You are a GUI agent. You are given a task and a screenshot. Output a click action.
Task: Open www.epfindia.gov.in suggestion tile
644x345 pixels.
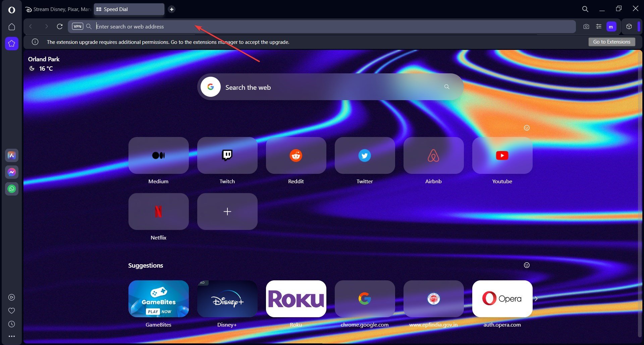point(434,299)
